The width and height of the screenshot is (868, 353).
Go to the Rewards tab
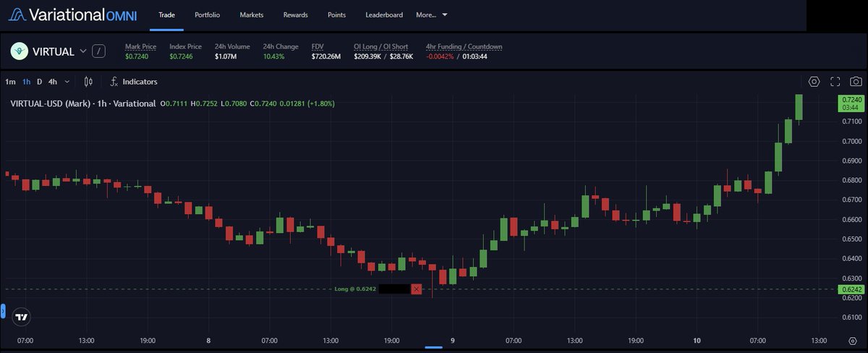coord(295,14)
